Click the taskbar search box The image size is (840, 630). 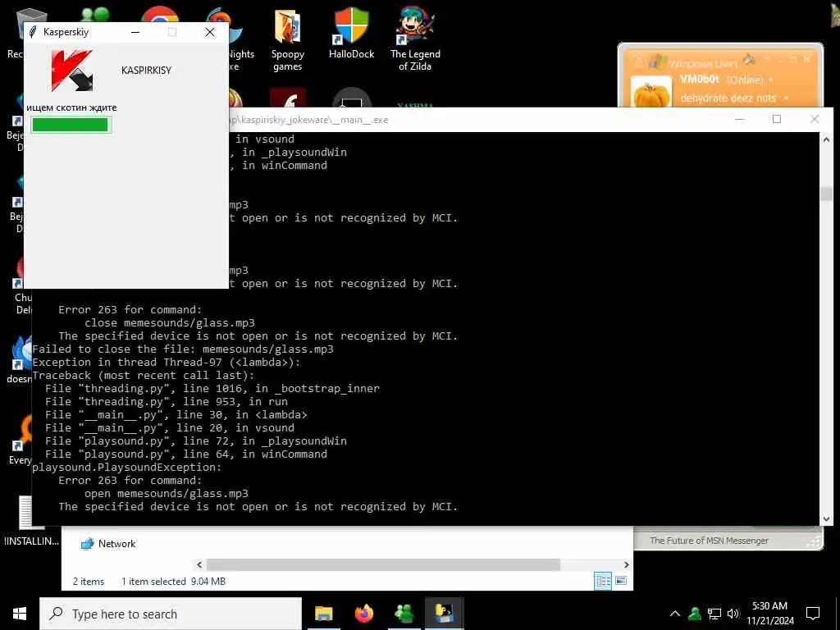click(x=171, y=614)
